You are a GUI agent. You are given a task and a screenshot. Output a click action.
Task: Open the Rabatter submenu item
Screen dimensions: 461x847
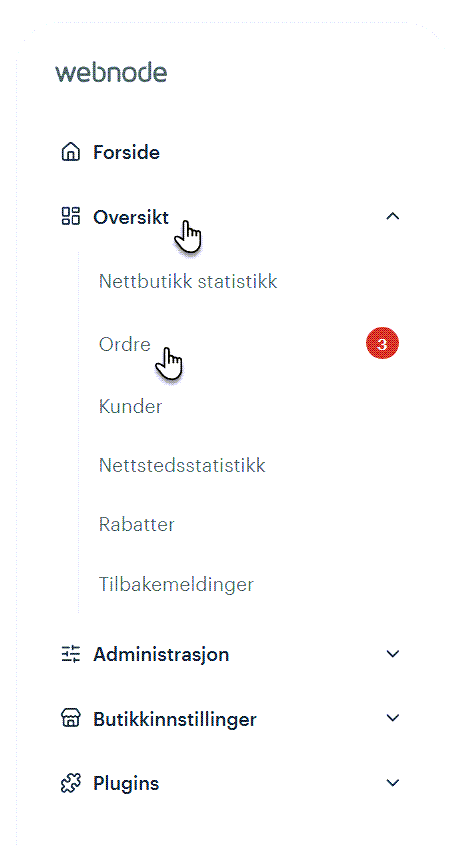[x=137, y=525]
